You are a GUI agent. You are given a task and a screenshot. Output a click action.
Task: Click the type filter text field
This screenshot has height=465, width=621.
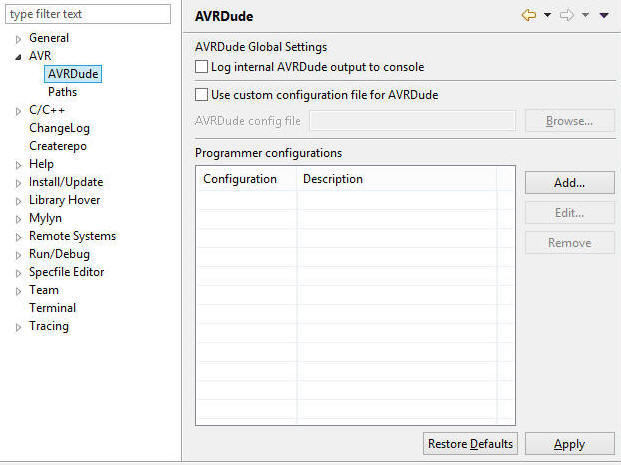pos(87,14)
